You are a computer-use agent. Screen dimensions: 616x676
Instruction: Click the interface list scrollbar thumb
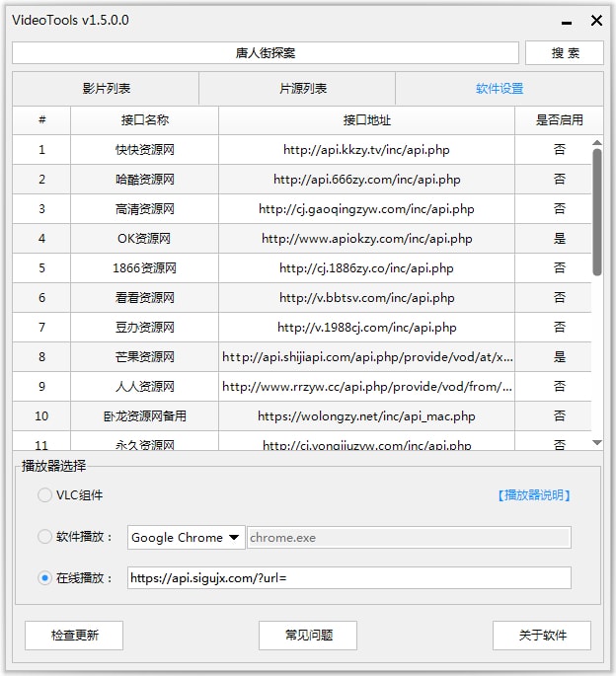tap(597, 212)
